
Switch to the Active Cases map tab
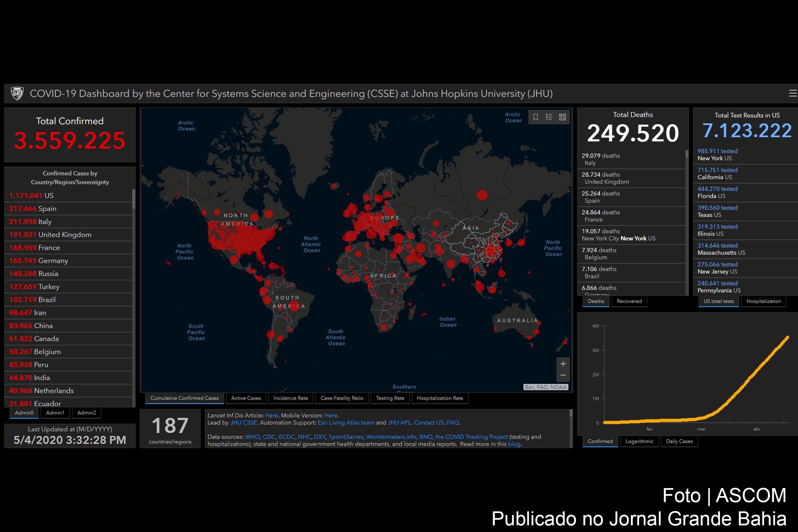pos(246,398)
